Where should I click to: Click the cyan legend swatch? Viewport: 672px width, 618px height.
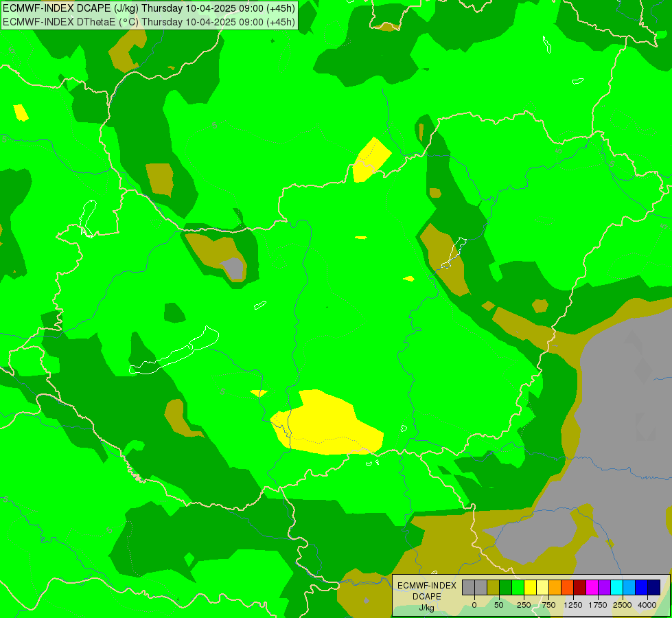click(616, 587)
